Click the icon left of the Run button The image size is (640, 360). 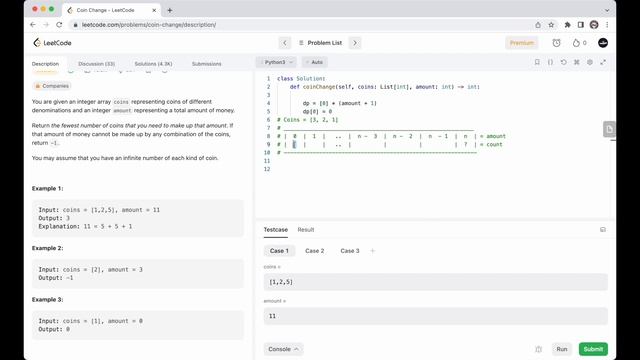pyautogui.click(x=538, y=349)
